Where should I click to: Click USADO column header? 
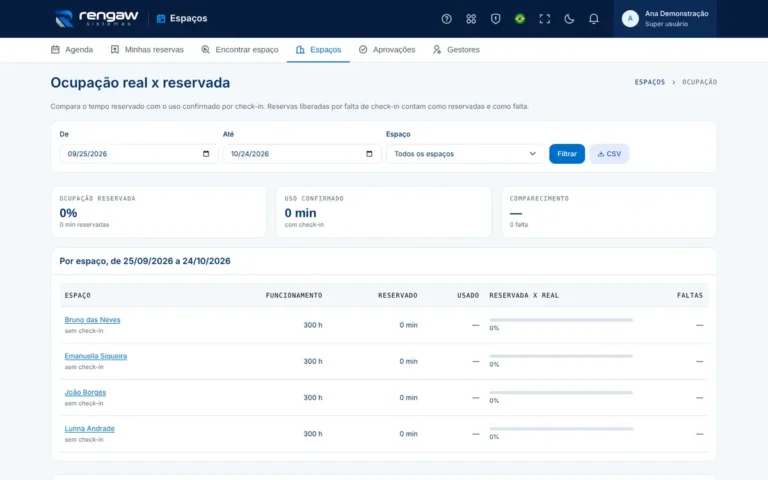pos(468,295)
